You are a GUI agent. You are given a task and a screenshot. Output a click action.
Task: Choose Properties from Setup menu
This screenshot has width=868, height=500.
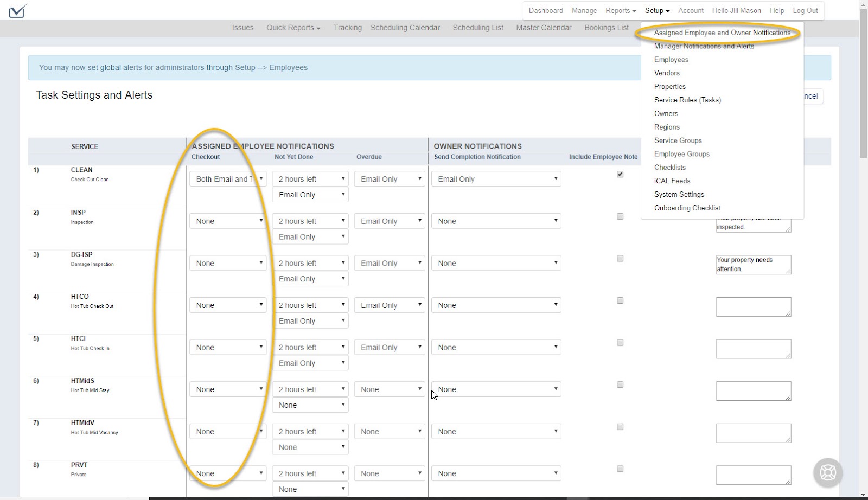pos(670,86)
